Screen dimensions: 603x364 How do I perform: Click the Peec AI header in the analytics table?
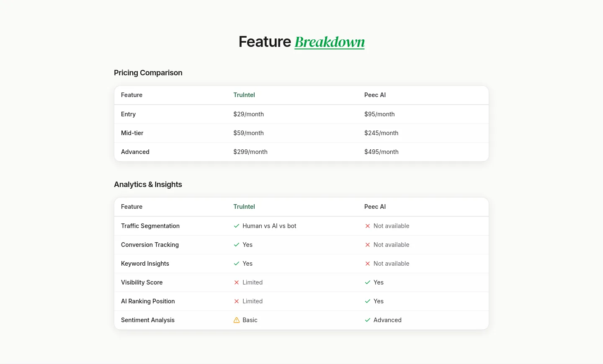(x=375, y=207)
